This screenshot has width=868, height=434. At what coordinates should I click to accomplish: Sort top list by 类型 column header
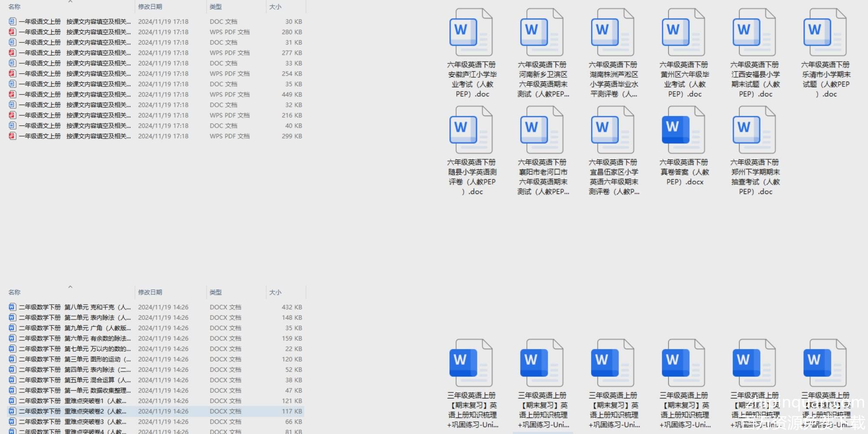[216, 7]
